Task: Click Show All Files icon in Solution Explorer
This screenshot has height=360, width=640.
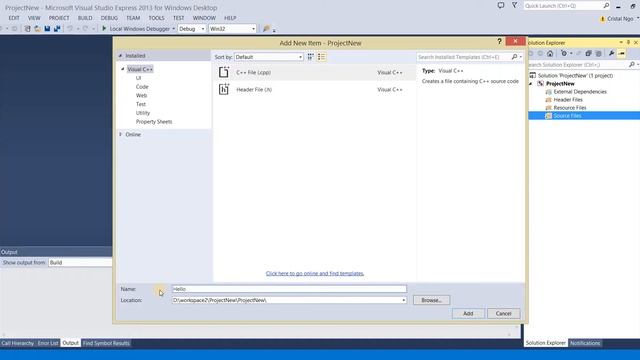Action: (598, 53)
